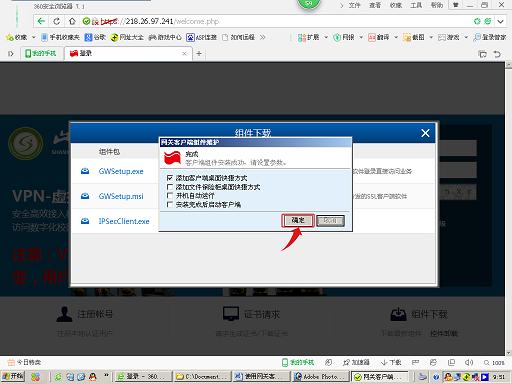The width and height of the screenshot is (512, 384).
Task: Open the 游戏中心 bookmark
Action: 165,37
